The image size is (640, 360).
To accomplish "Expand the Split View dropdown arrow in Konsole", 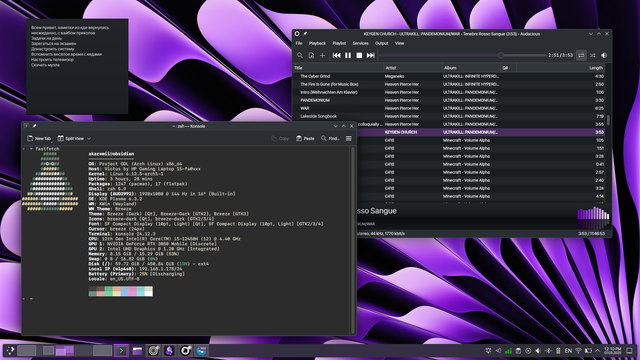I will (x=89, y=139).
